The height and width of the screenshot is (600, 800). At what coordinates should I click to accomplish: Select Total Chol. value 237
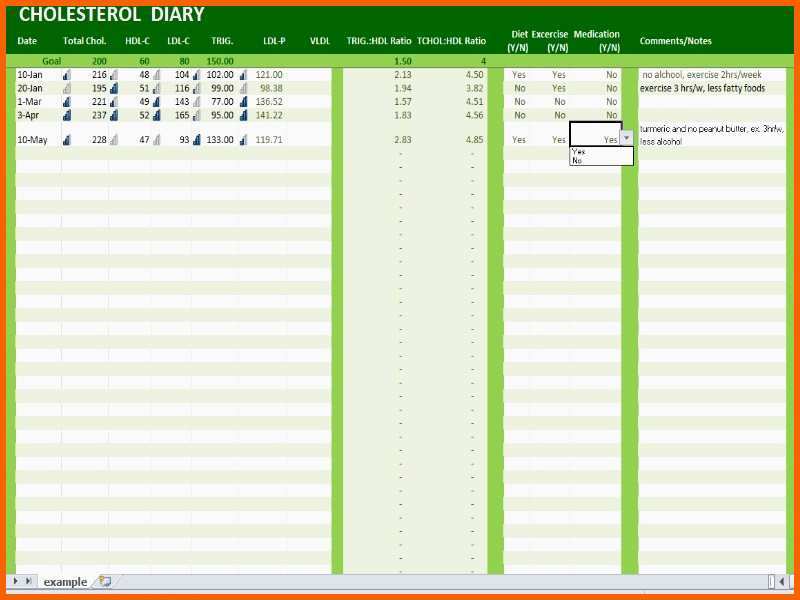click(99, 115)
